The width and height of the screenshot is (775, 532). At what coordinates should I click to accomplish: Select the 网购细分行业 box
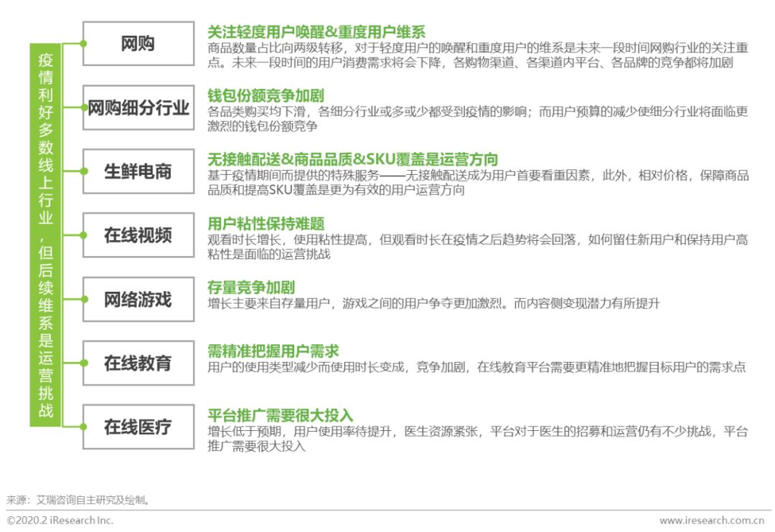coord(138,108)
